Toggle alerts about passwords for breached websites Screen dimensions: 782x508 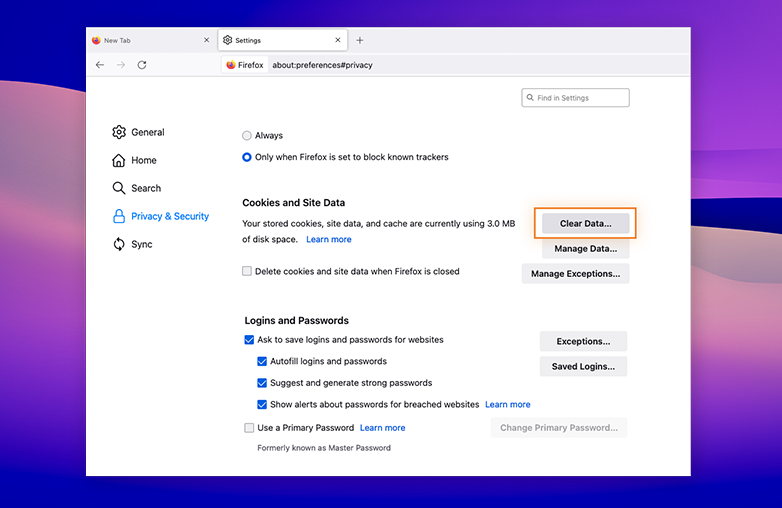[x=262, y=404]
